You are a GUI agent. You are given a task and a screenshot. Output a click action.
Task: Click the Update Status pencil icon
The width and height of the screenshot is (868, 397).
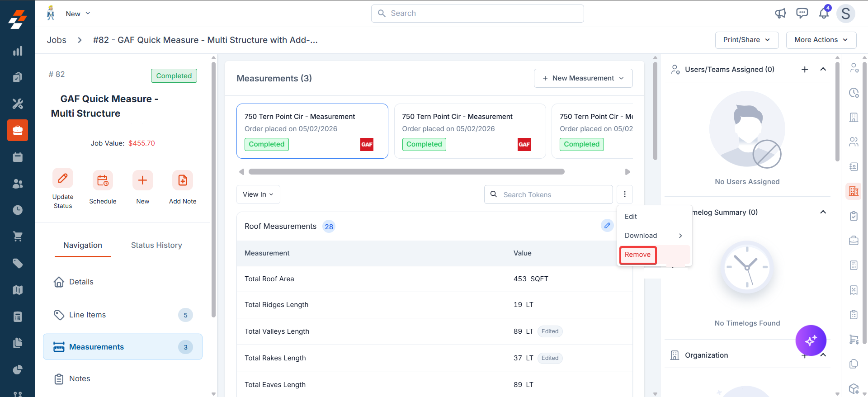[x=63, y=178]
